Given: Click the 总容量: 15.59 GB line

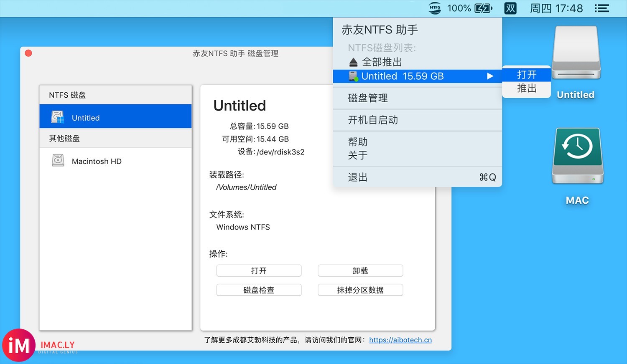Looking at the screenshot, I should coord(259,126).
